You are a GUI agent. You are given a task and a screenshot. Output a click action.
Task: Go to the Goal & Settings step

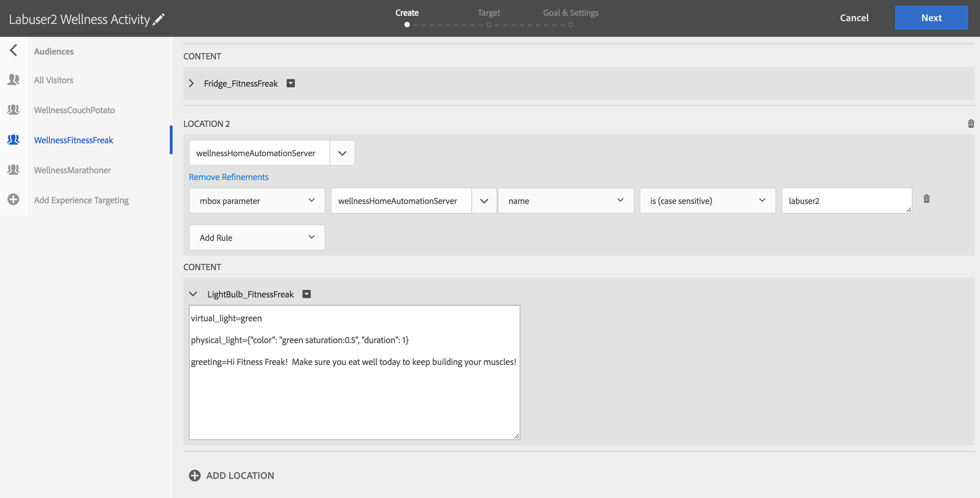point(570,13)
